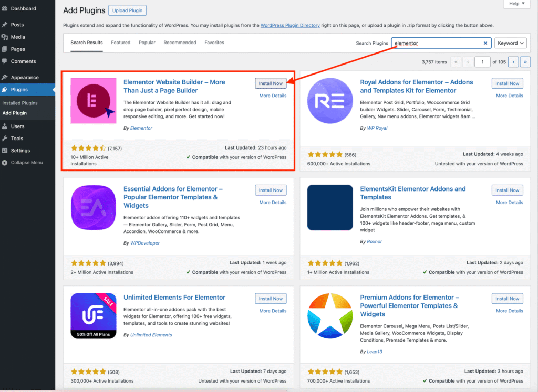This screenshot has width=538, height=392.
Task: Click the Upload Plugin button
Action: [128, 10]
